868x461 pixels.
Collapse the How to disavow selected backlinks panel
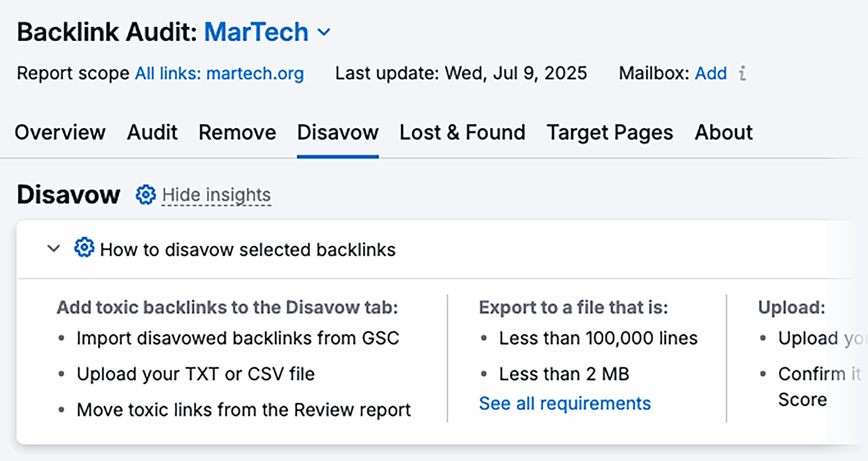pos(53,249)
